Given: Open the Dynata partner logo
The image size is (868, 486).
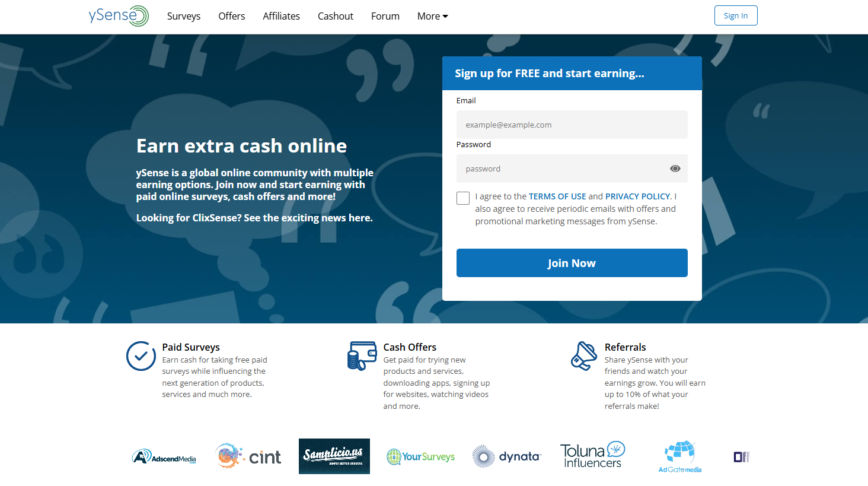Looking at the screenshot, I should pos(507,456).
